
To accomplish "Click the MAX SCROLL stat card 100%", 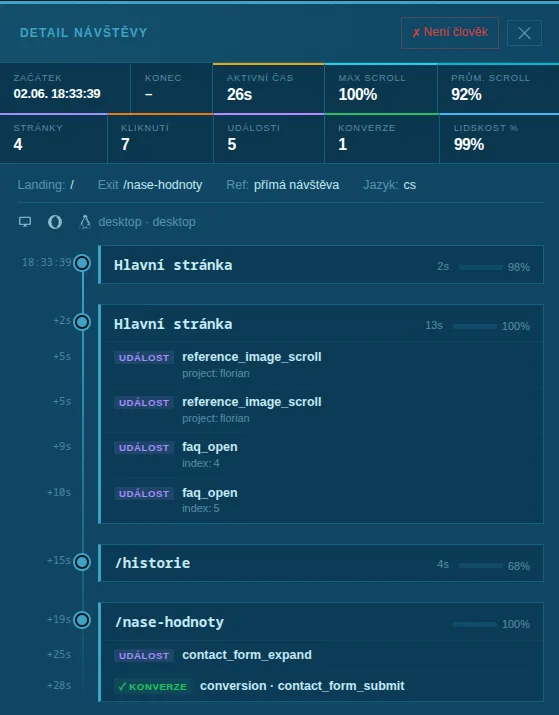I will [381, 88].
